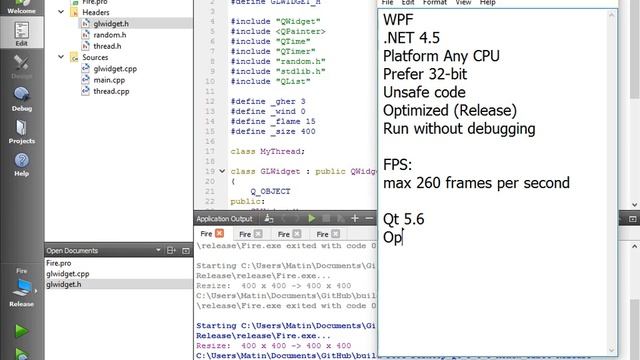Image resolution: width=640 pixels, height=360 pixels.
Task: Open the Open Documents view dropdown
Action: (158, 250)
